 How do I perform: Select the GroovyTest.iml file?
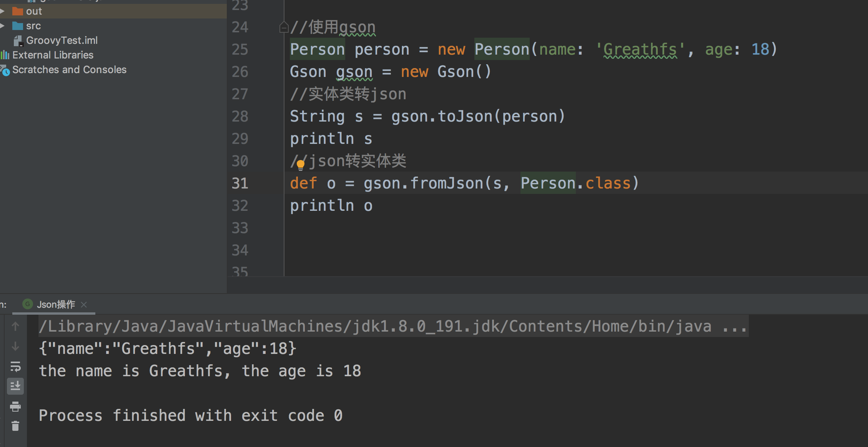62,40
